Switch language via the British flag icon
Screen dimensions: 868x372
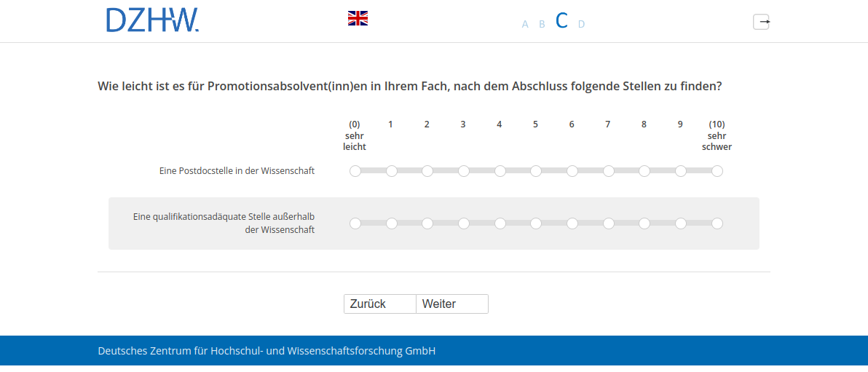358,19
